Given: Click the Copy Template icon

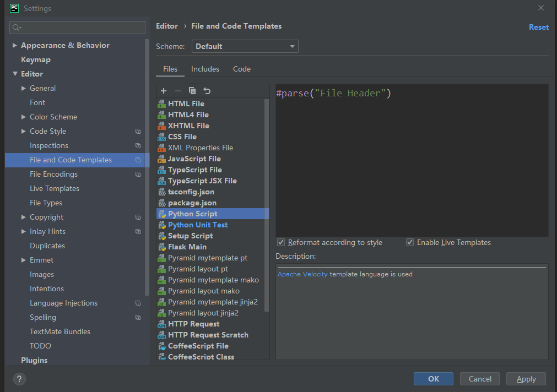Looking at the screenshot, I should (192, 91).
